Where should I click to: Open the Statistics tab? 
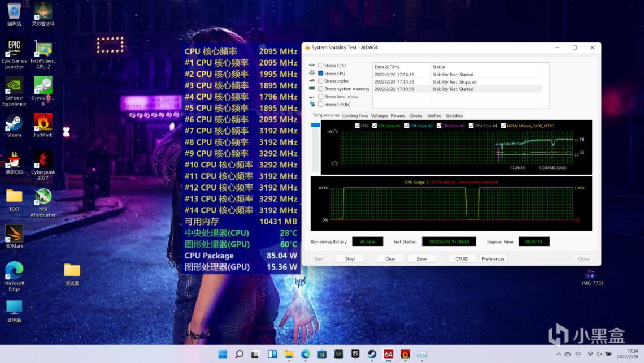click(x=454, y=116)
